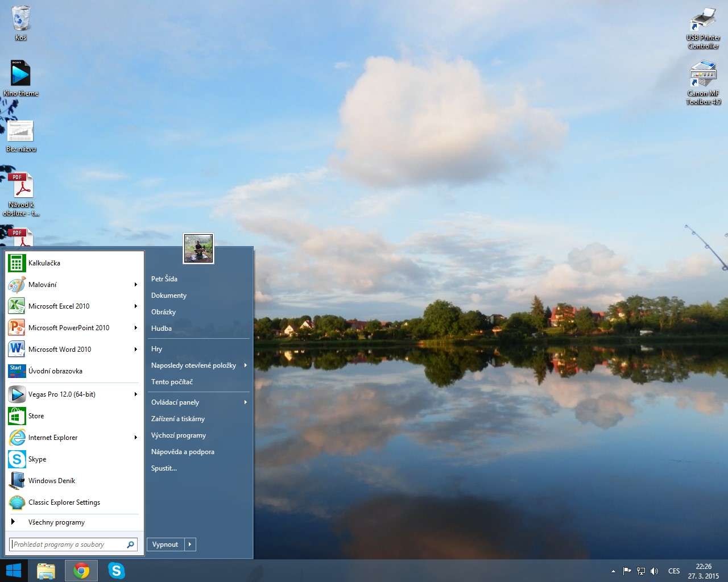Viewport: 728px width, 582px height.
Task: Click the network tray icon
Action: tap(641, 571)
